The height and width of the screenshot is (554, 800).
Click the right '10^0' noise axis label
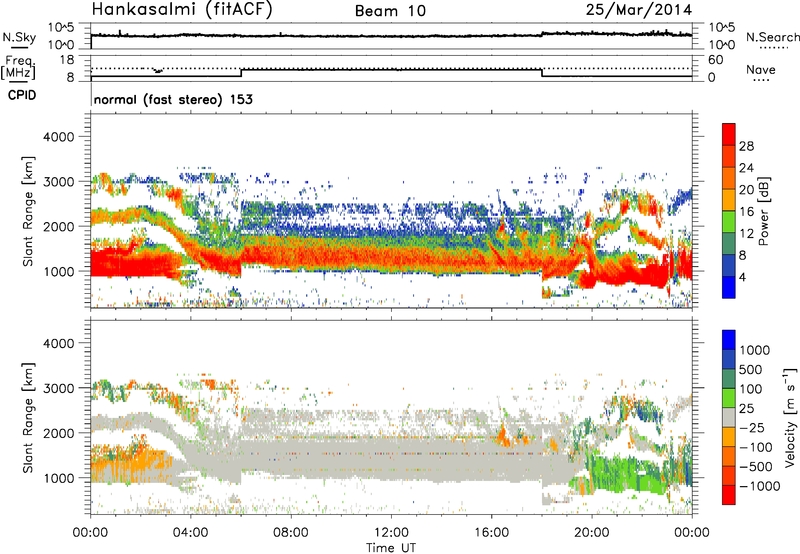722,45
